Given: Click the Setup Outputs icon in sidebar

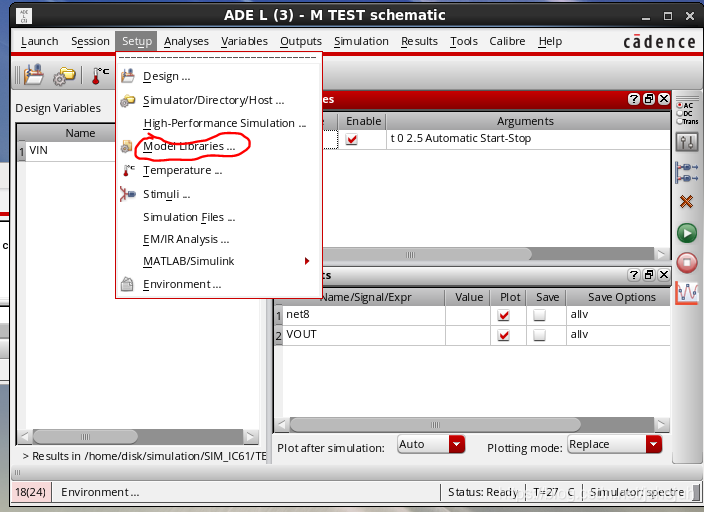Looking at the screenshot, I should (687, 173).
